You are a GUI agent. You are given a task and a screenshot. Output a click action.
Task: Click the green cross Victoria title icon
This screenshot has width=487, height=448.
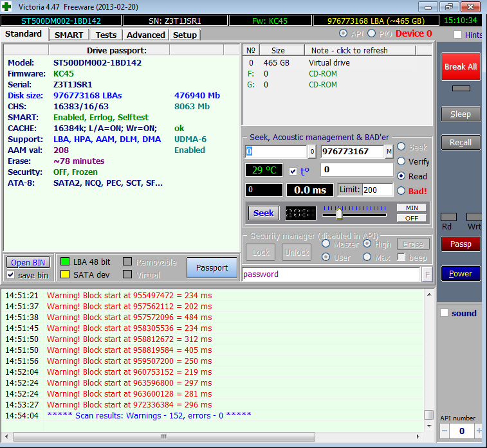[x=8, y=6]
